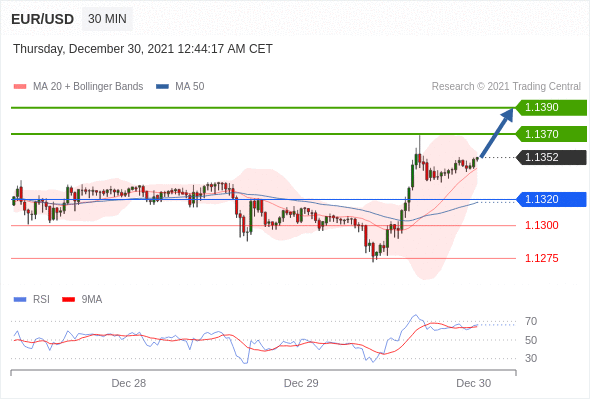This screenshot has height=403, width=594.
Task: Click the red 9MA legend swatch
Action: pyautogui.click(x=69, y=300)
